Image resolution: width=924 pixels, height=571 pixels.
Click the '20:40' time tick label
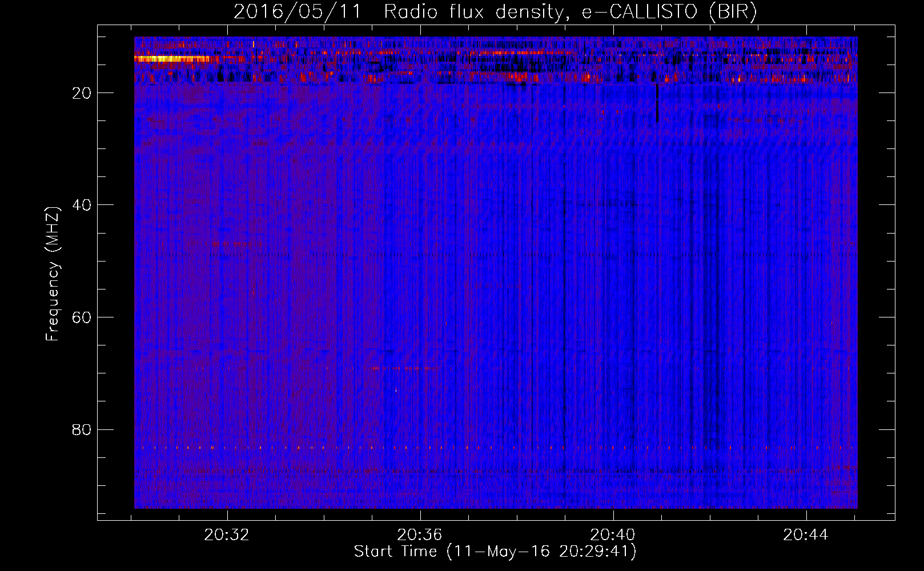613,535
